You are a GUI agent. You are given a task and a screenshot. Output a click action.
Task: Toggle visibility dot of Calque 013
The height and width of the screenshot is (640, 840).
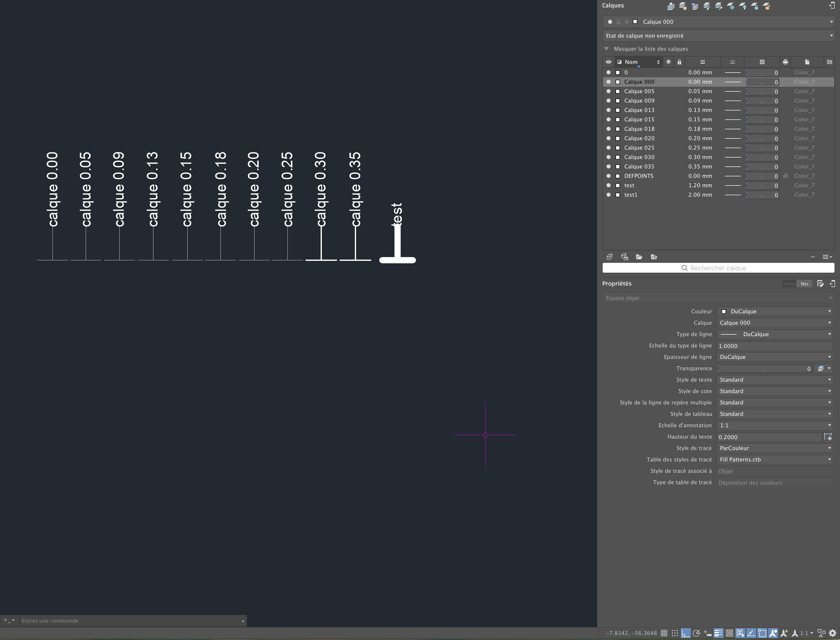click(608, 110)
